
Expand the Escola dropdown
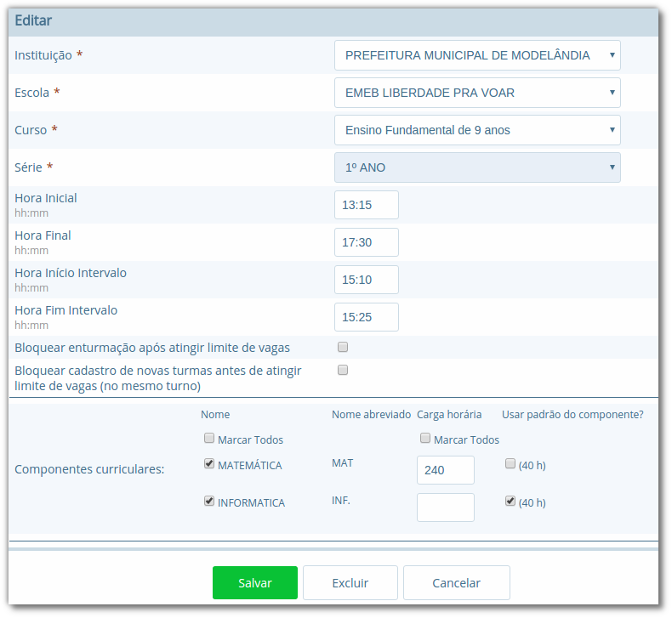tap(476, 93)
